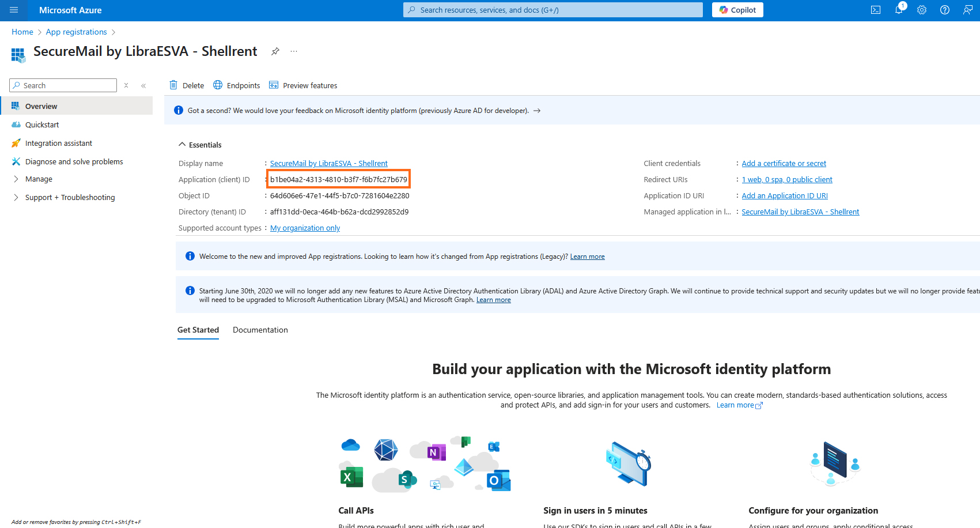
Task: Switch to Documentation tab
Action: pos(260,330)
